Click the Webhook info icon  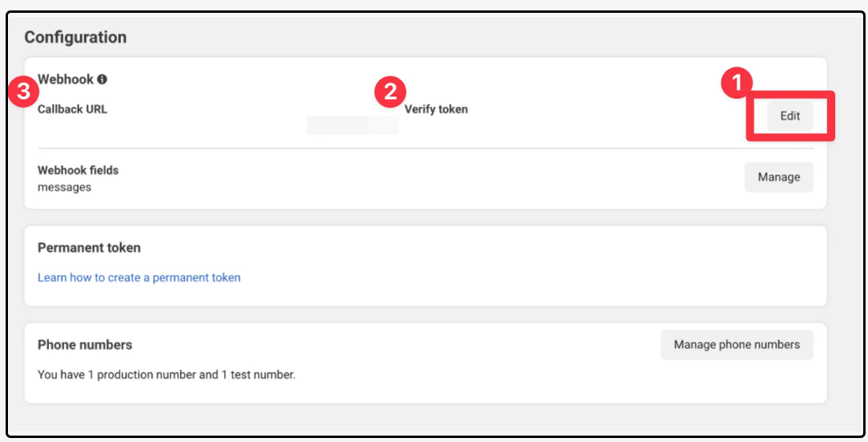tap(102, 79)
